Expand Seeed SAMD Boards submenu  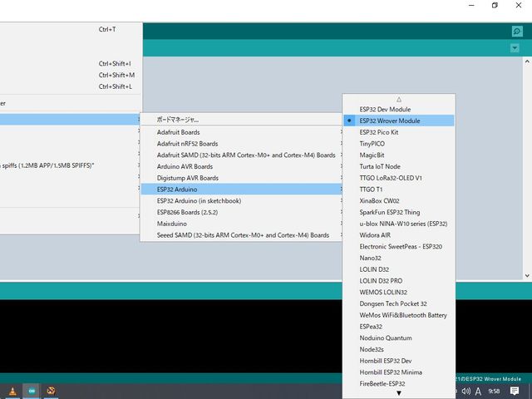coord(241,235)
